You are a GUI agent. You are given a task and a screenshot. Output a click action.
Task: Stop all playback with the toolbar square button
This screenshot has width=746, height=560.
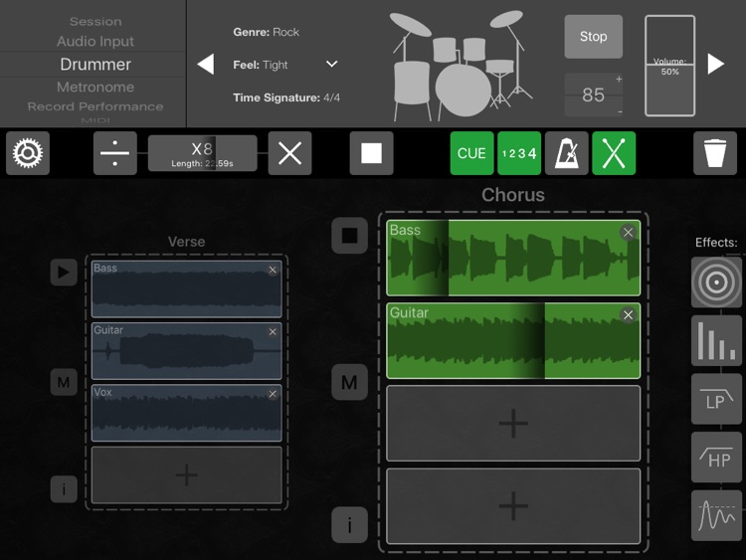[372, 153]
